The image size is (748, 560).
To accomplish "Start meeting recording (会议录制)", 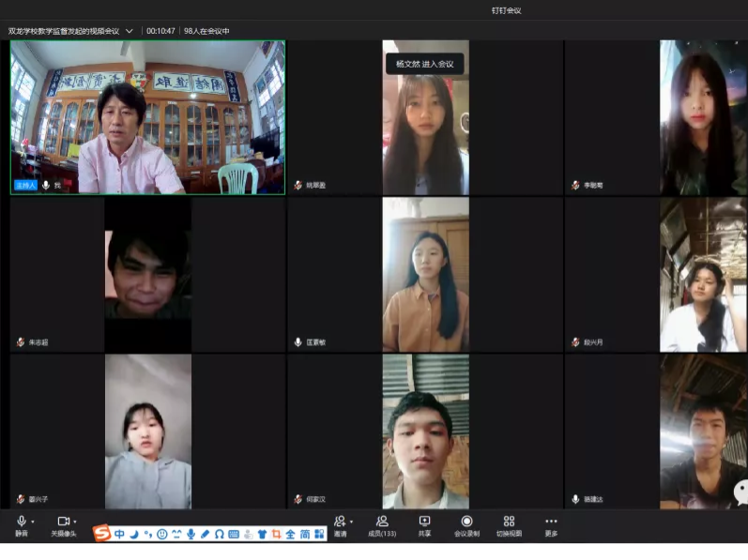I will [x=466, y=522].
